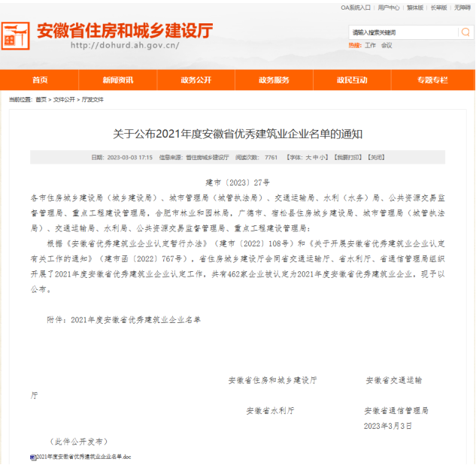Enable 无障碍 accessibility mode
Viewport: 476px width, 471px height.
(462, 8)
